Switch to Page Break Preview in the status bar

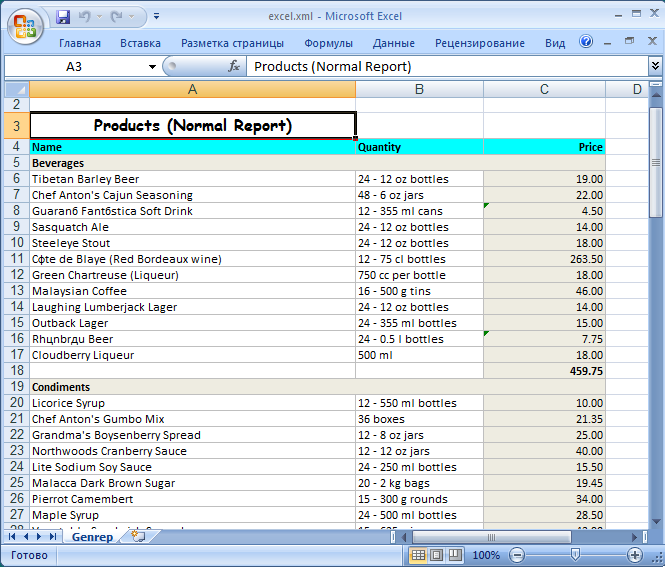[455, 555]
